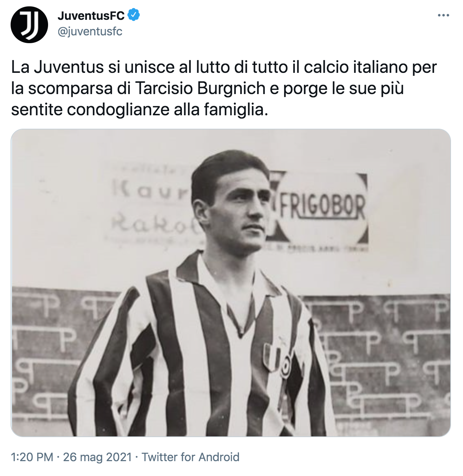The height and width of the screenshot is (476, 463).
Task: Open the three-dot more options menu
Action: pyautogui.click(x=443, y=16)
